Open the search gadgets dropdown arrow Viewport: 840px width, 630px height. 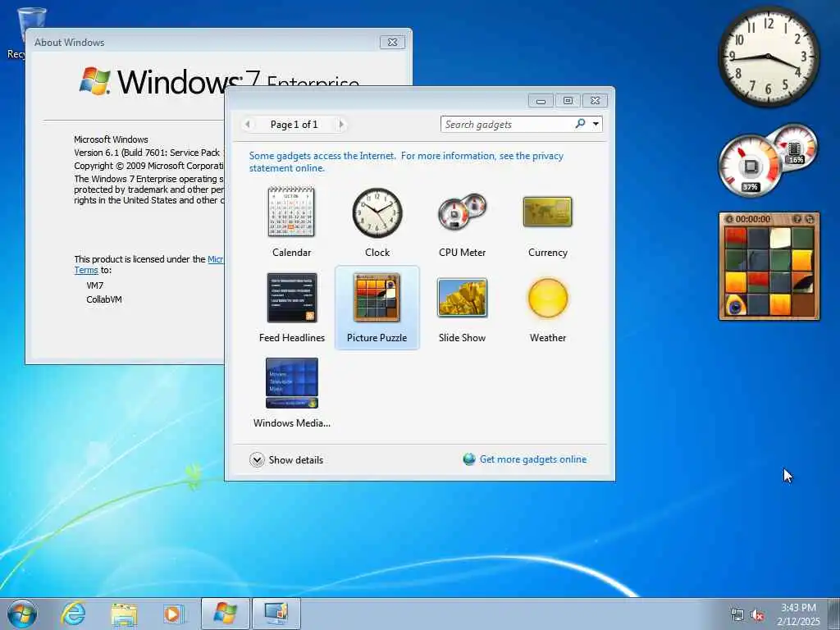pos(596,125)
